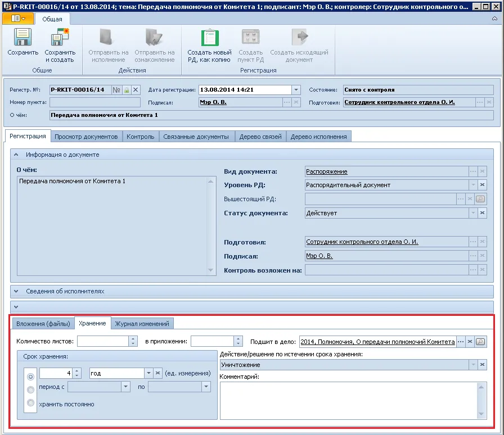Select 'хранить постоянно' radio button

coord(30,403)
